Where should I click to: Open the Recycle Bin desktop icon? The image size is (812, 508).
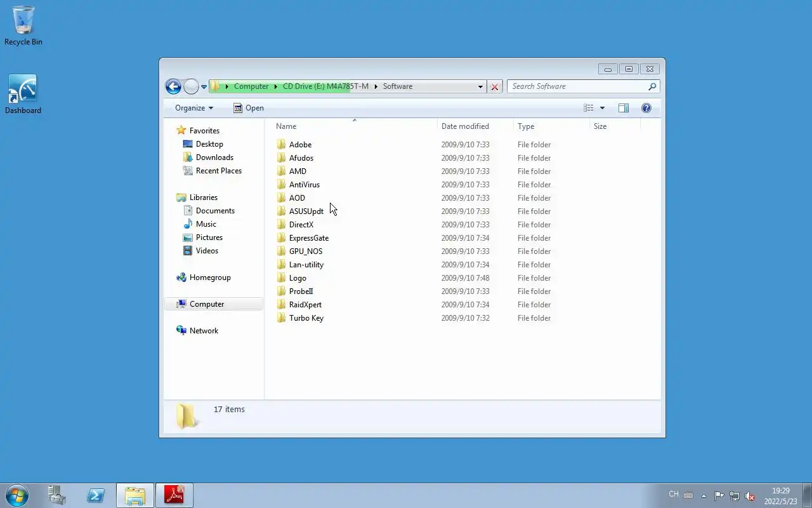click(23, 25)
